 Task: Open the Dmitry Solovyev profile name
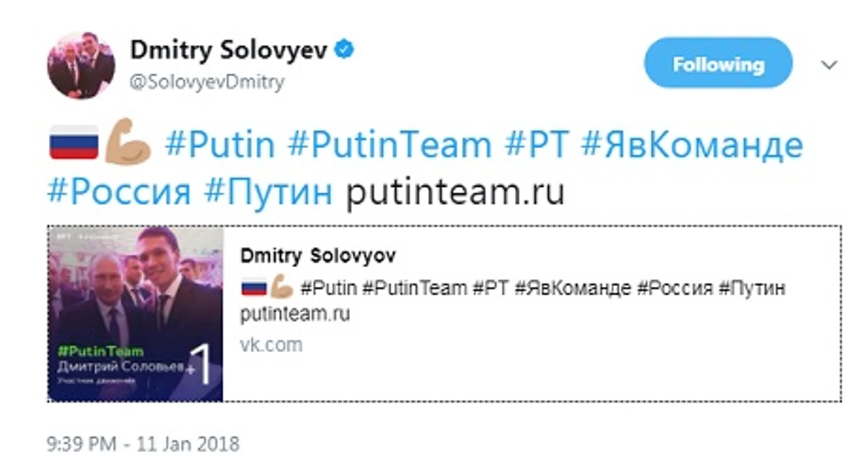pyautogui.click(x=229, y=51)
